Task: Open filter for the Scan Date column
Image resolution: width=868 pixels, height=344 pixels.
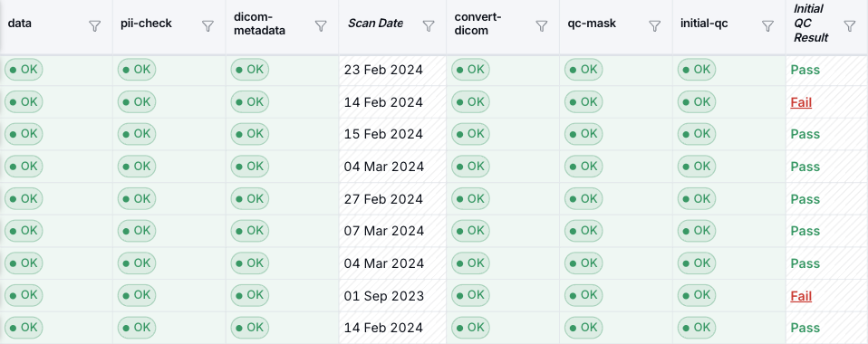Action: (429, 26)
